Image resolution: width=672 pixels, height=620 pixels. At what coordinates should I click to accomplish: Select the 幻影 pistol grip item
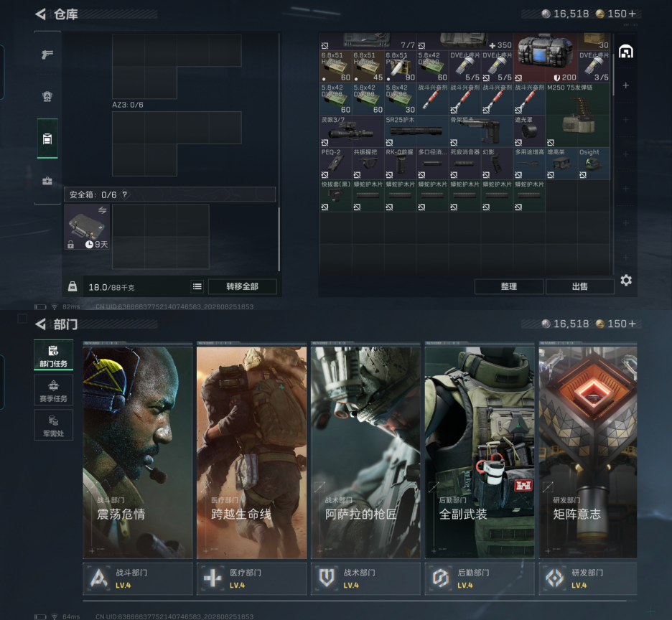point(497,163)
